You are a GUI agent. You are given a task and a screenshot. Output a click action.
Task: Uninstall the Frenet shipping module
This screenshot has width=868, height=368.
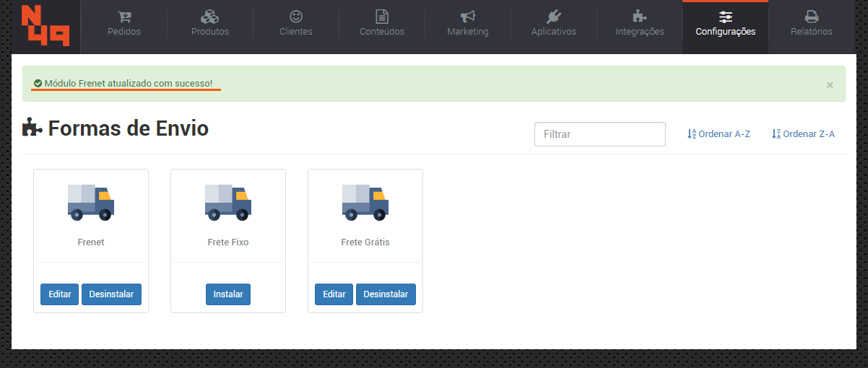[112, 294]
